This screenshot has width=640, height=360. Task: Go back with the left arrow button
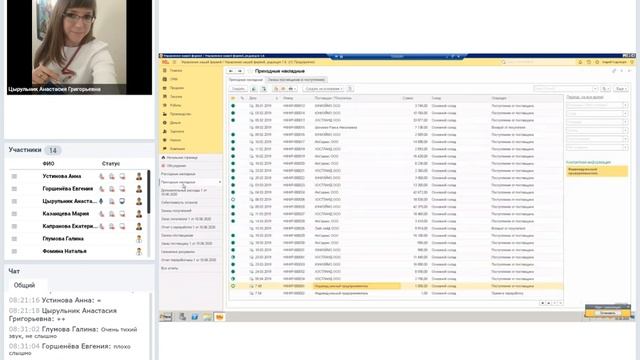pyautogui.click(x=231, y=71)
